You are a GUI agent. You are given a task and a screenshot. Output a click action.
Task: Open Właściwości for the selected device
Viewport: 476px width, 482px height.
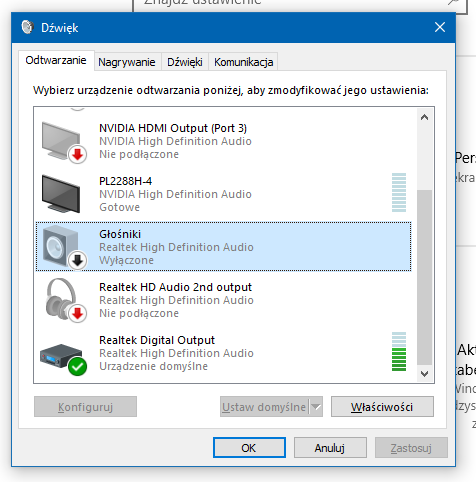point(382,407)
